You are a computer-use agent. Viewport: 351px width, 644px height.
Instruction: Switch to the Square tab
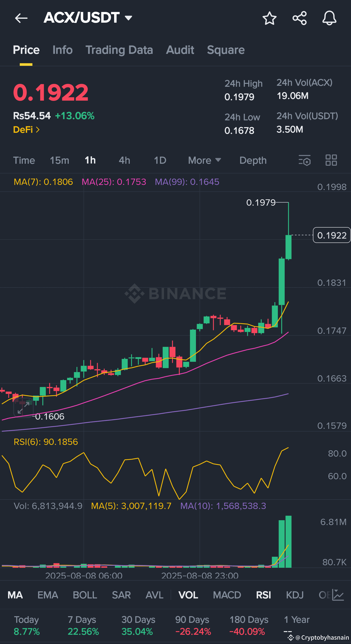(226, 50)
